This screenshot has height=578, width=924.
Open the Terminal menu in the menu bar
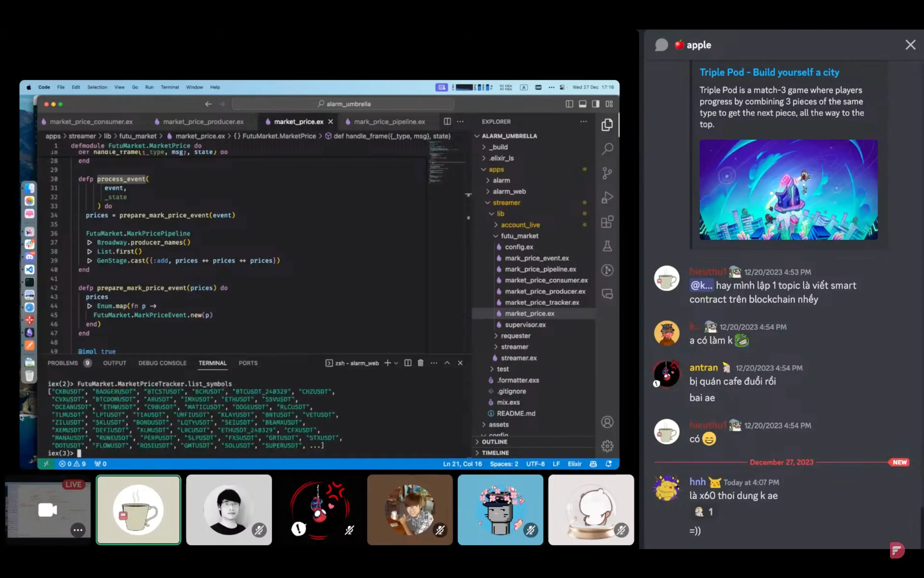(169, 87)
